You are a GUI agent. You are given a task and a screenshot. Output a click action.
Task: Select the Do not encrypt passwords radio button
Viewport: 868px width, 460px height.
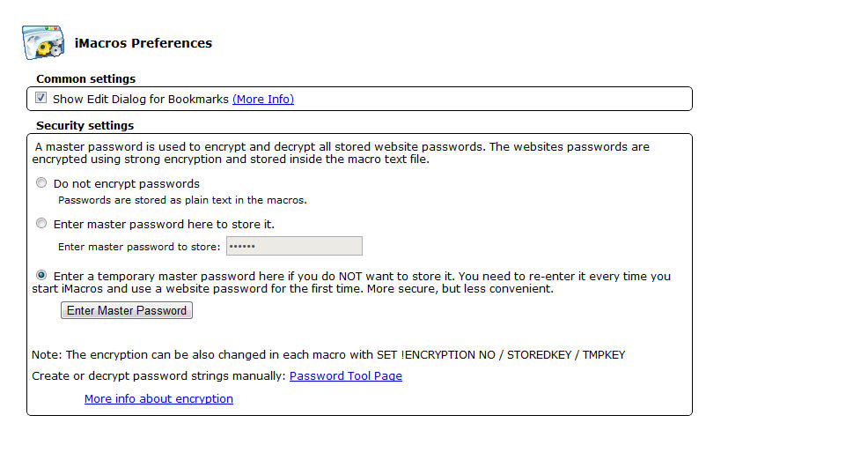pos(41,183)
